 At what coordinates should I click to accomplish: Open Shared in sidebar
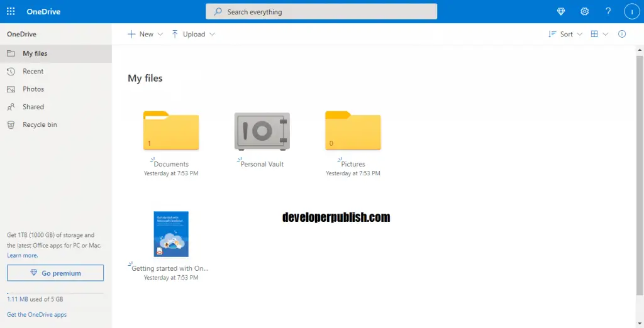pos(56,107)
